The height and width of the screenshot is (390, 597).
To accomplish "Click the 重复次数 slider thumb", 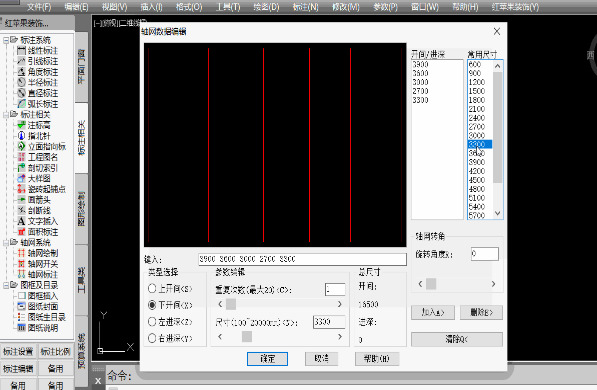I will pos(231,304).
